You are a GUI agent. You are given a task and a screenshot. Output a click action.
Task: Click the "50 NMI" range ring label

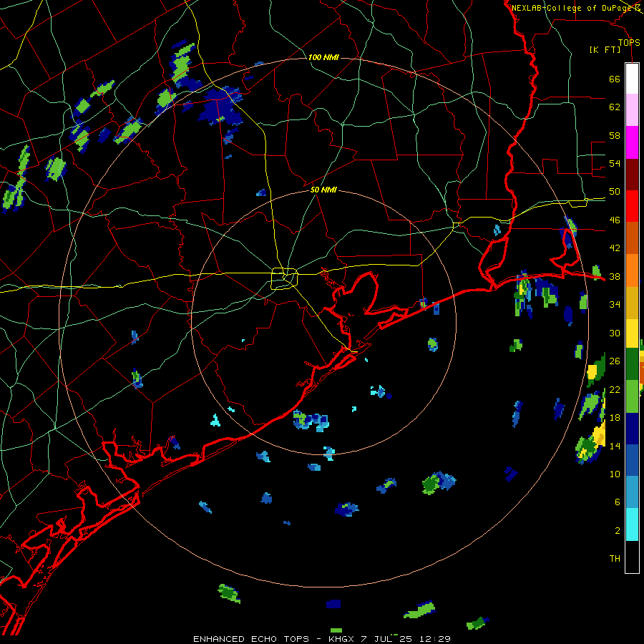tap(323, 190)
